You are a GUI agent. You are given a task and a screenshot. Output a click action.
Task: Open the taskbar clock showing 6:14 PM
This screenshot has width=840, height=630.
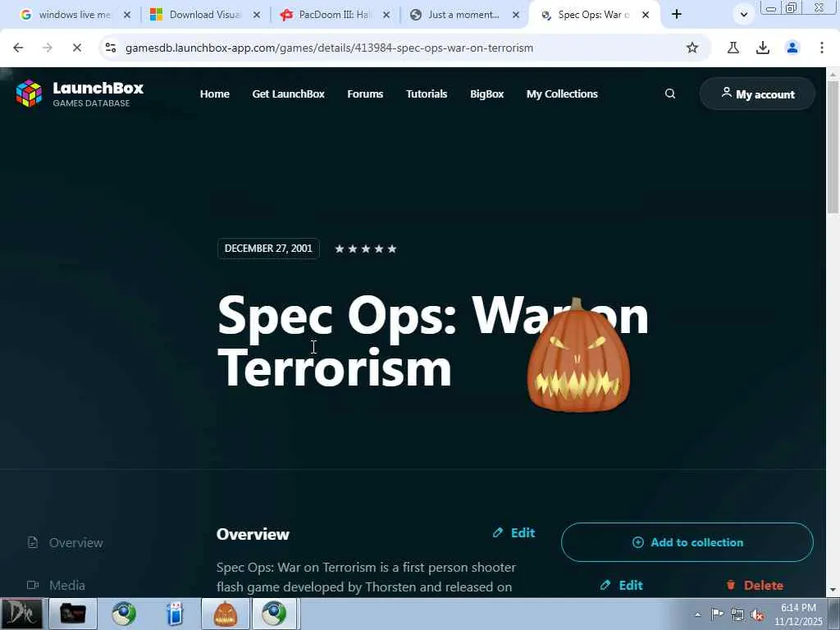point(798,614)
